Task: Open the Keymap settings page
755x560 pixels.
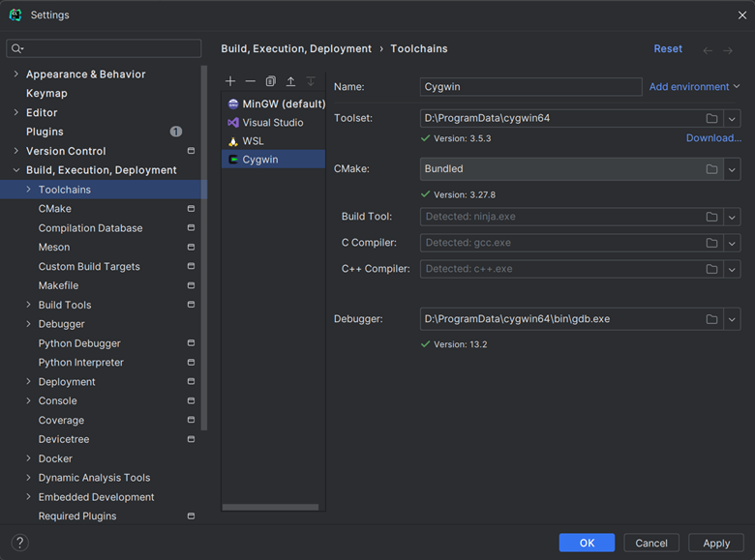Action: click(x=46, y=93)
